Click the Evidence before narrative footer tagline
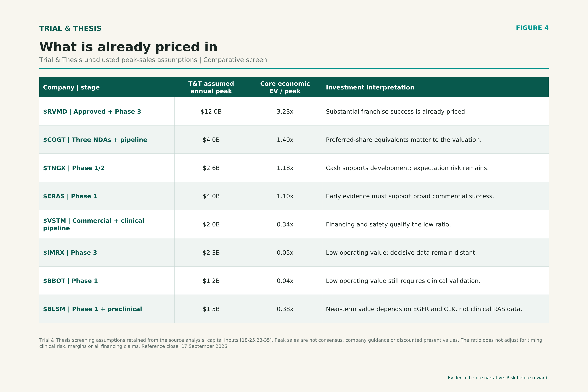588x392 pixels. click(x=498, y=378)
